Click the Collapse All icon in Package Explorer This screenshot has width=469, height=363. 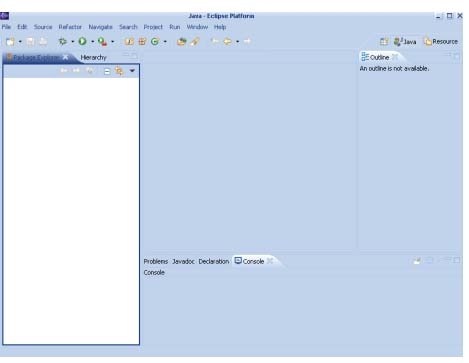(107, 71)
